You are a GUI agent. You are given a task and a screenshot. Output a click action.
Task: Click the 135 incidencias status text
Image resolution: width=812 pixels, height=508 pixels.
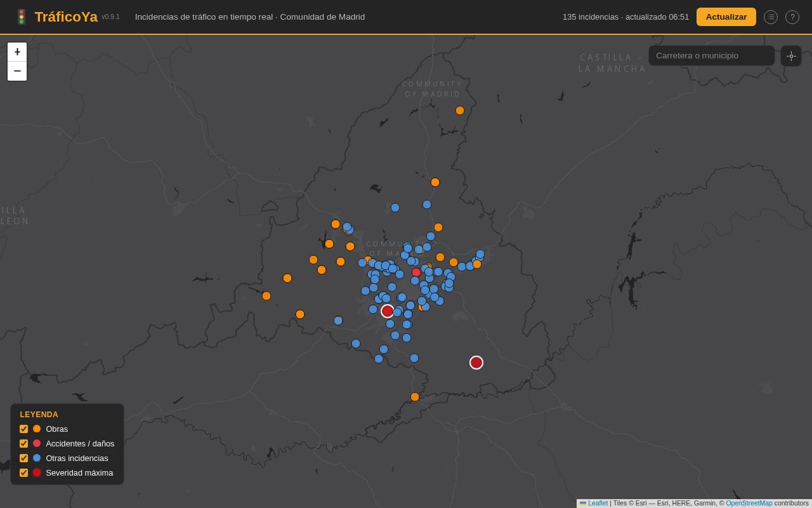625,17
